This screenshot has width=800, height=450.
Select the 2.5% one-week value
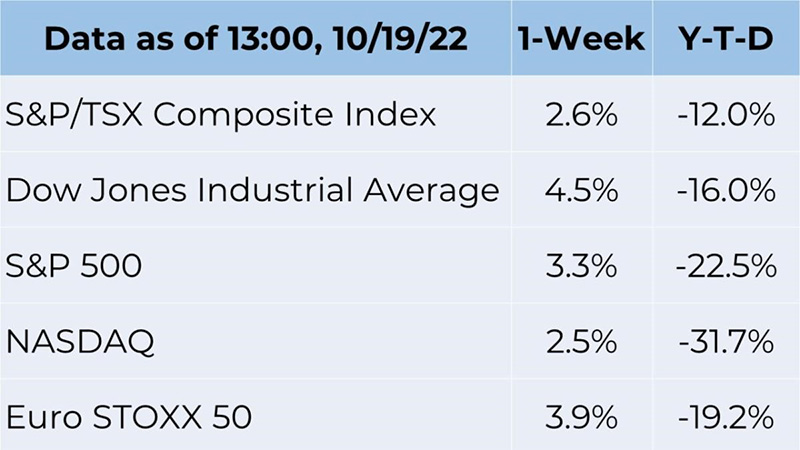tap(581, 341)
